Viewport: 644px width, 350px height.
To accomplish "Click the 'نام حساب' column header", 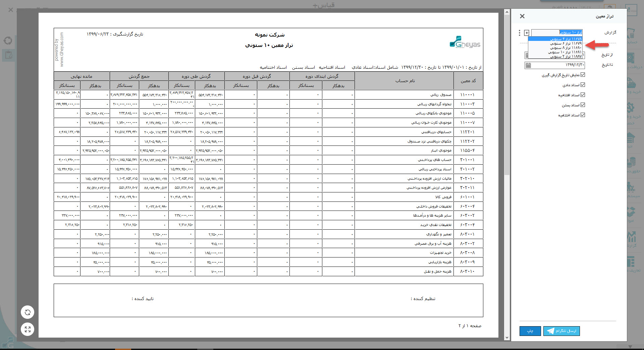I will point(405,81).
